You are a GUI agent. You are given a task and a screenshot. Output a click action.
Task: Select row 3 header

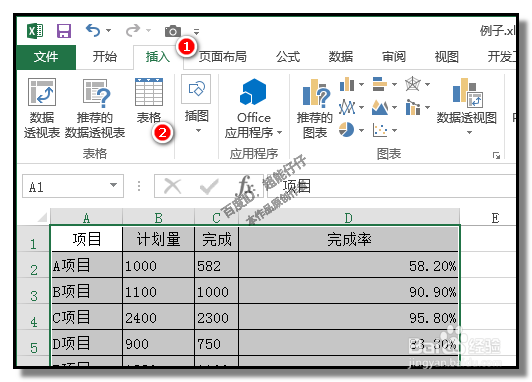coord(34,291)
